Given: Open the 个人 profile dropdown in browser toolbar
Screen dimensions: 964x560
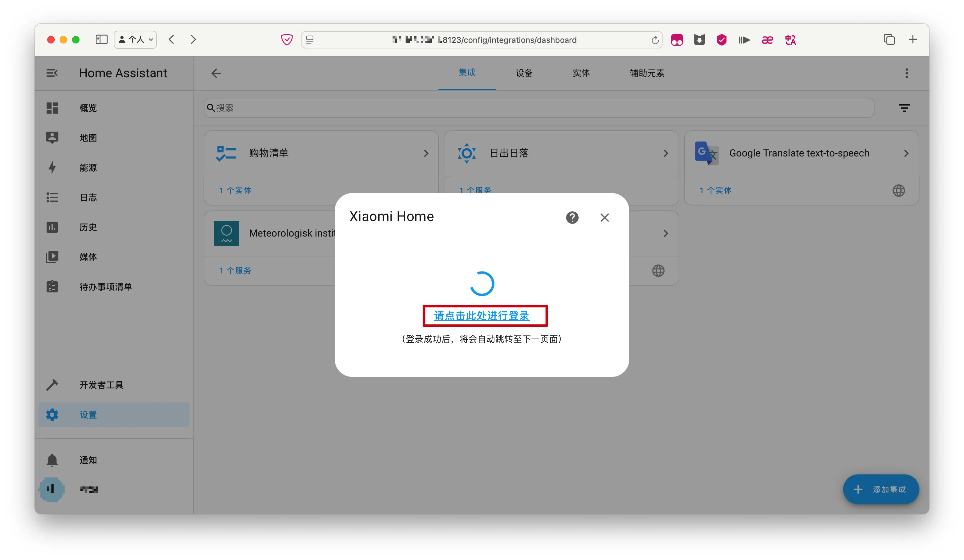Looking at the screenshot, I should point(135,39).
